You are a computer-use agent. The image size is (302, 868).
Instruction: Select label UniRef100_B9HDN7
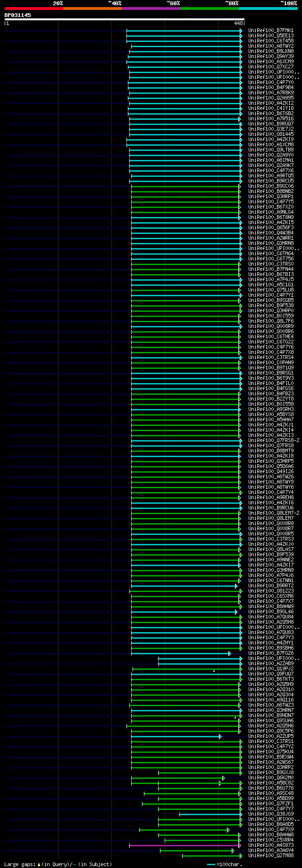click(x=271, y=715)
